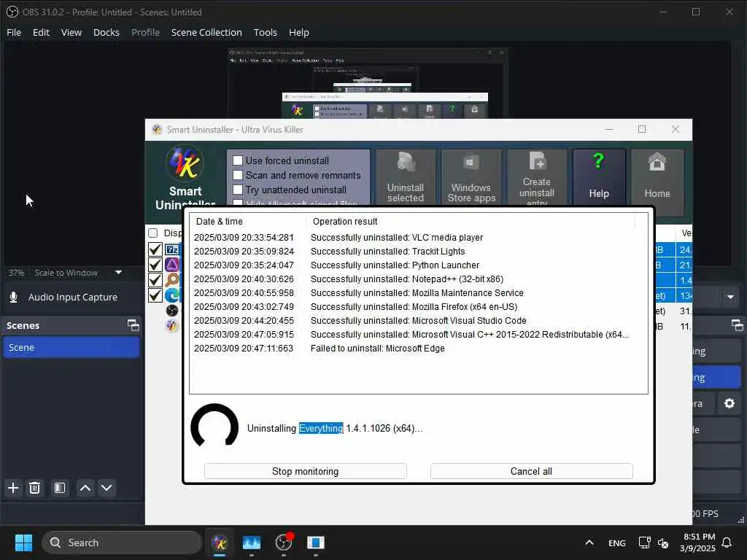Click Windows Start button

[x=23, y=542]
